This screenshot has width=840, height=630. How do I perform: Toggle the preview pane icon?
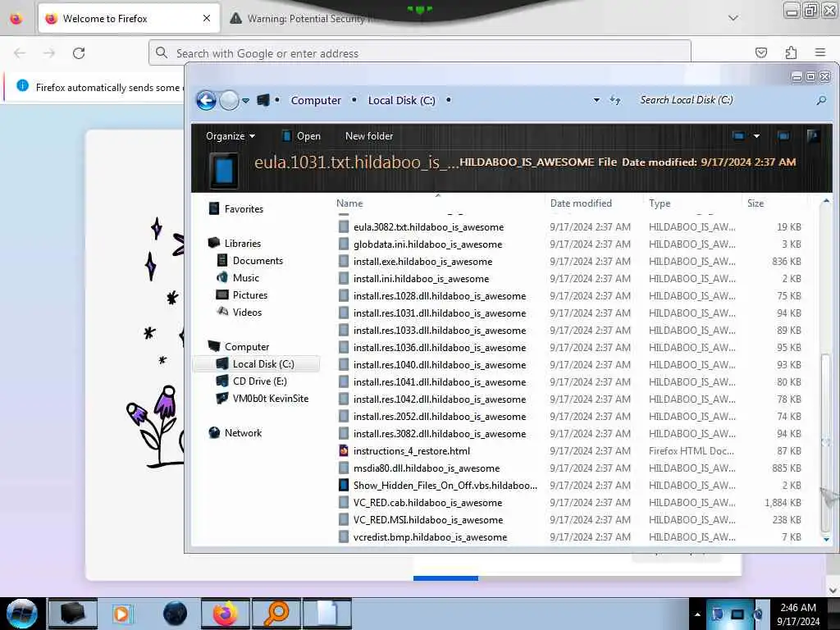pos(783,136)
